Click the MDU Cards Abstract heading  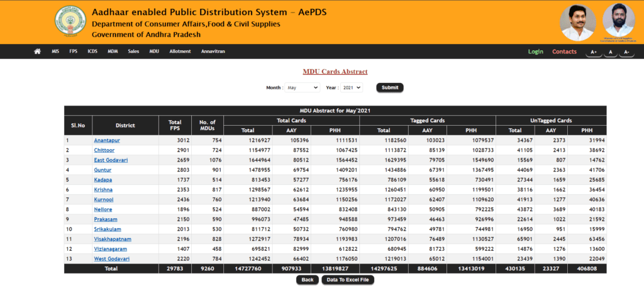(x=335, y=72)
